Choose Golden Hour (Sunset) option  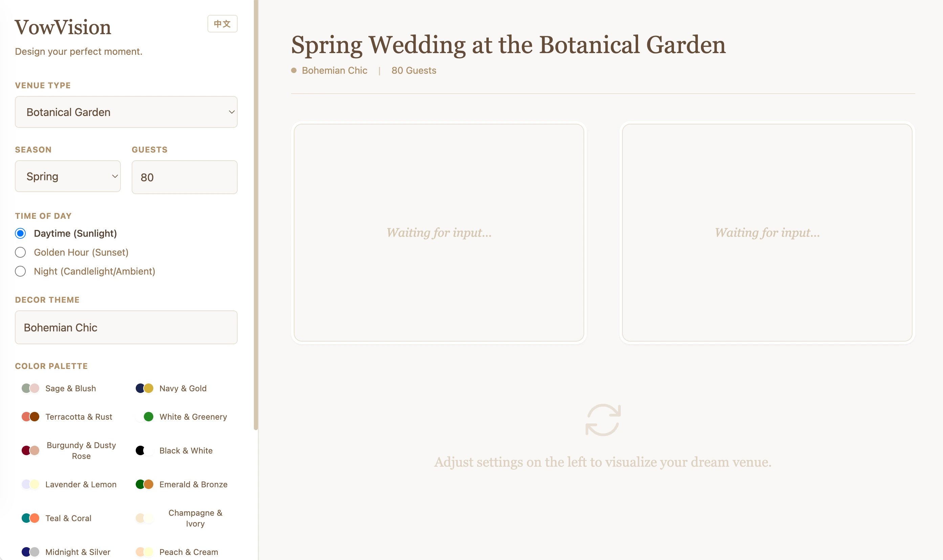point(21,252)
